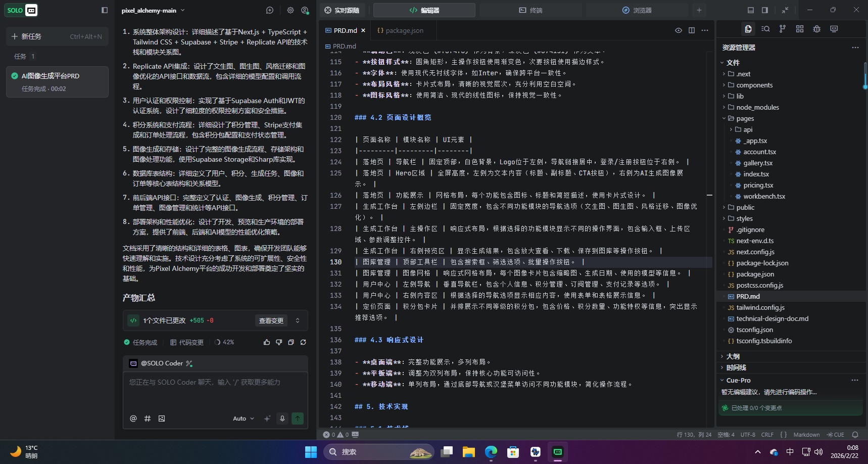Click the microphone icon in chat input
This screenshot has height=464, width=868.
click(x=282, y=419)
